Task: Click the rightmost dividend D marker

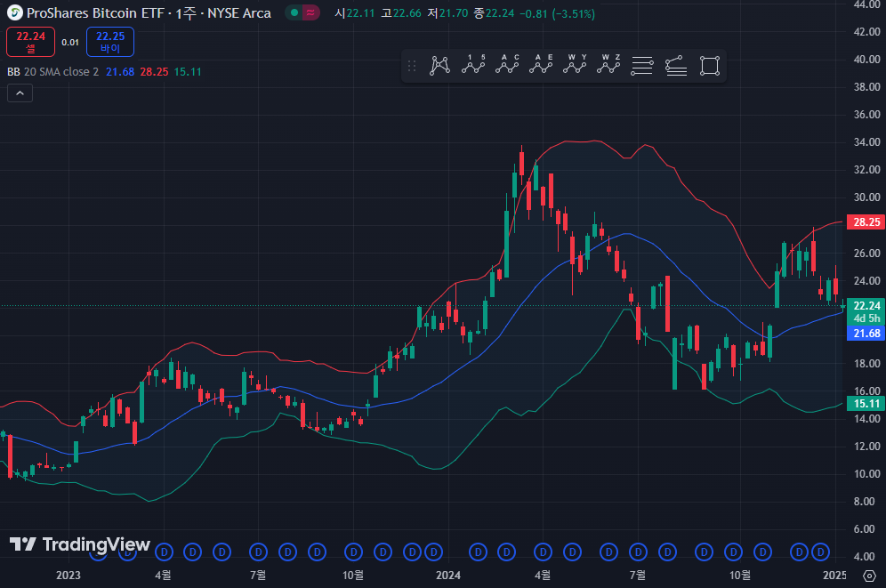Action: pyautogui.click(x=820, y=552)
